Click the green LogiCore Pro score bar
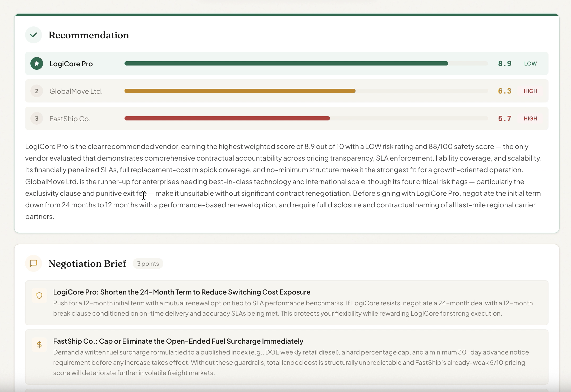 [x=286, y=63]
